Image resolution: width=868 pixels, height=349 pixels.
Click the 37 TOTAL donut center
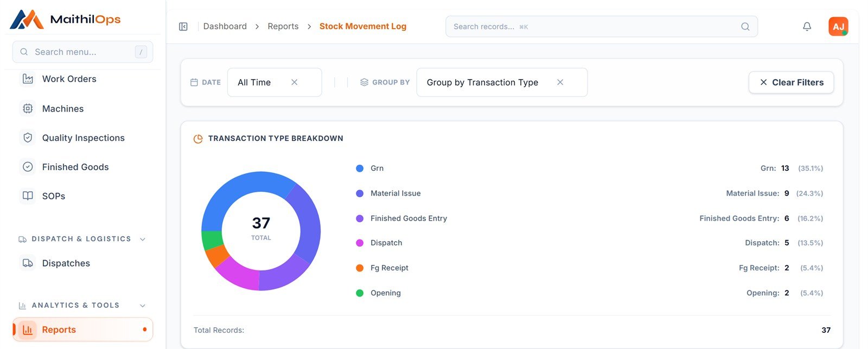261,229
